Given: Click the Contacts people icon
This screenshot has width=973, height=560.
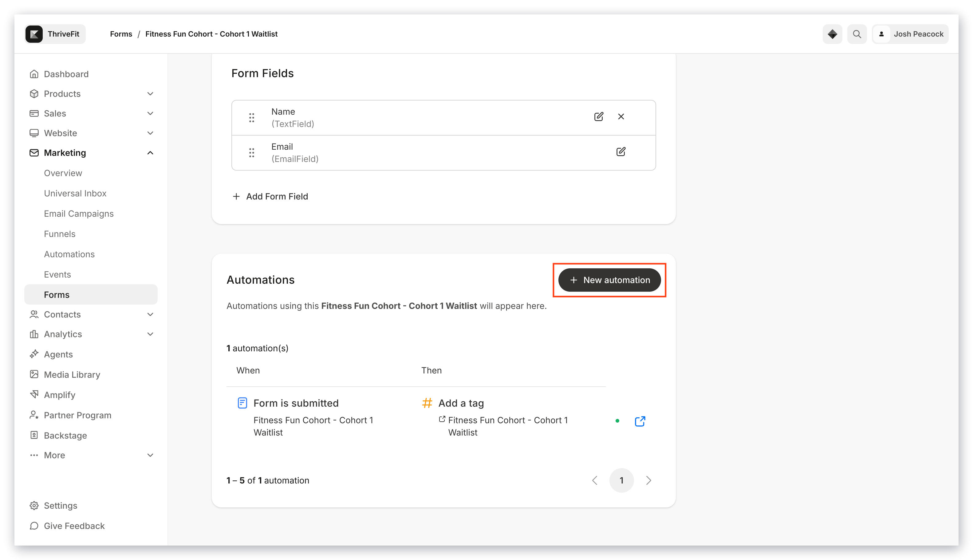Looking at the screenshot, I should (x=34, y=314).
